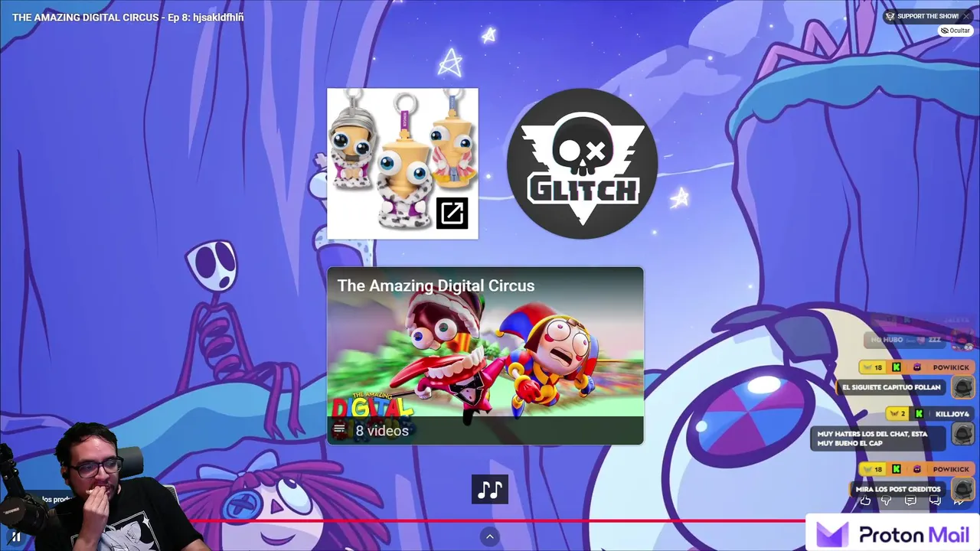Hide end screen using the Ocultar button

[x=955, y=31]
